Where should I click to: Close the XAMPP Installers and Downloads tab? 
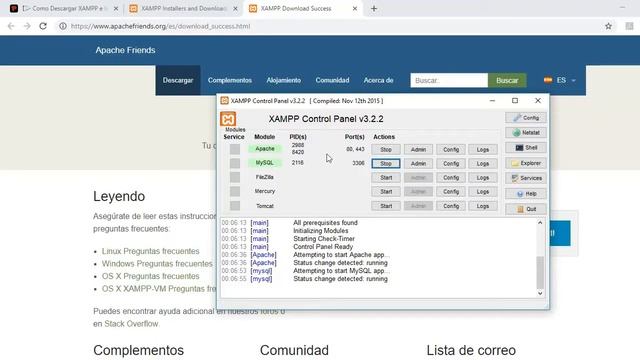(x=235, y=9)
